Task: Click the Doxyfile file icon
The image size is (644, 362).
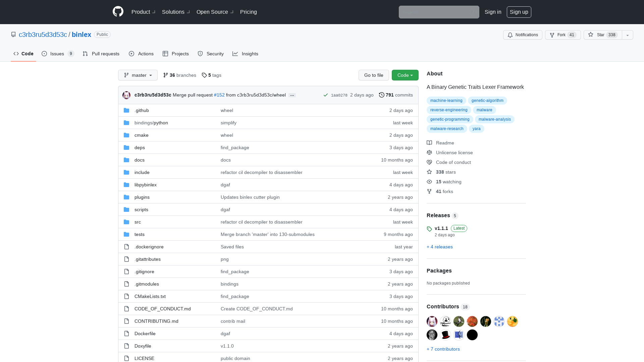Action: (126, 346)
